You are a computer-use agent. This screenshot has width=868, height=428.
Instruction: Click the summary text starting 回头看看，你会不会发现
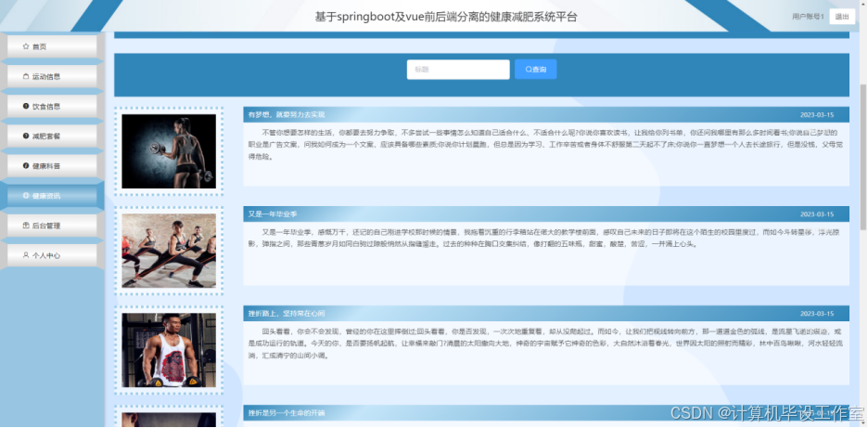546,344
